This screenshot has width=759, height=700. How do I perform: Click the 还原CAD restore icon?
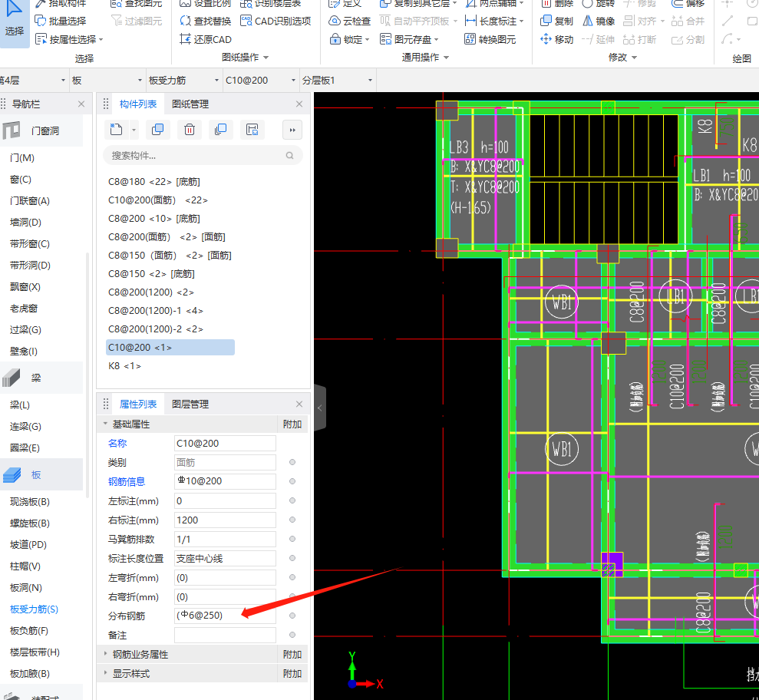coord(185,39)
